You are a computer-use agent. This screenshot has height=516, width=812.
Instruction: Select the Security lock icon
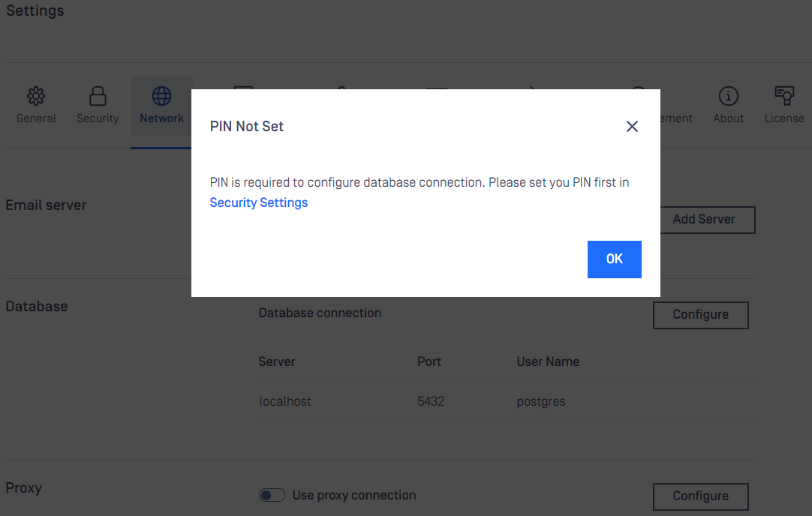(x=98, y=96)
